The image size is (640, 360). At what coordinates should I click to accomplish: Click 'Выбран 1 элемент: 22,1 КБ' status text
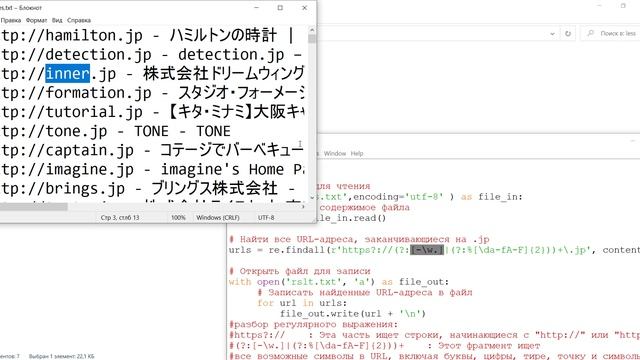pyautogui.click(x=61, y=356)
